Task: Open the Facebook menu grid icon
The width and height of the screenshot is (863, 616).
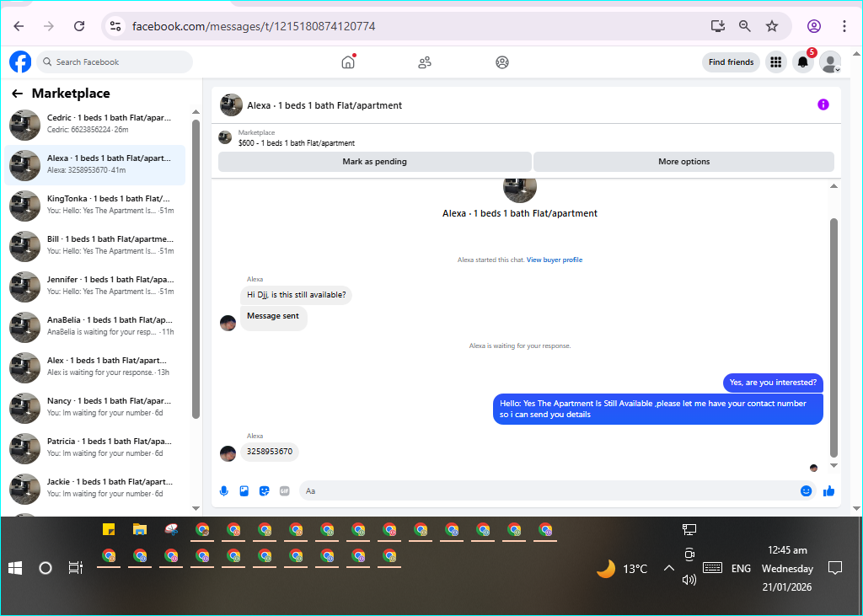Action: click(x=775, y=62)
